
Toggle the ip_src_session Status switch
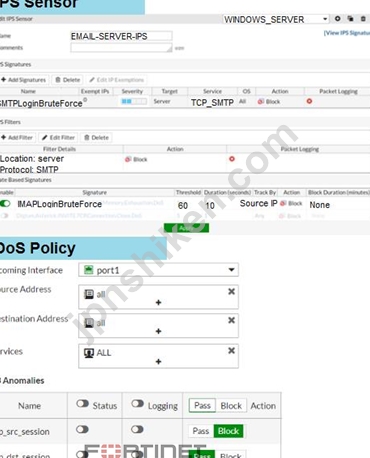82,429
